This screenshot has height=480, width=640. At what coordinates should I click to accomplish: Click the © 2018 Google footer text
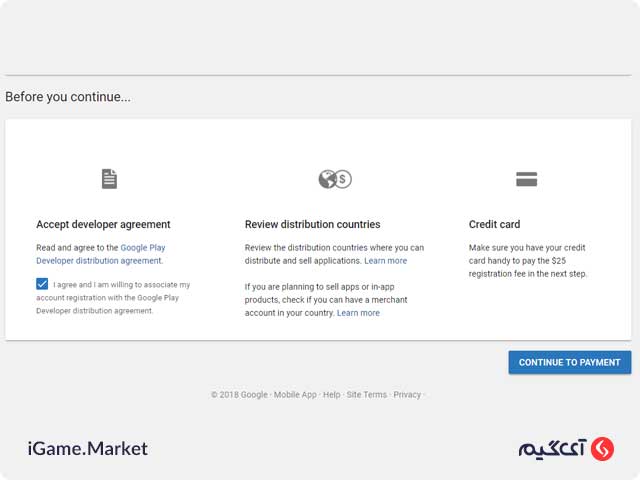tap(239, 395)
